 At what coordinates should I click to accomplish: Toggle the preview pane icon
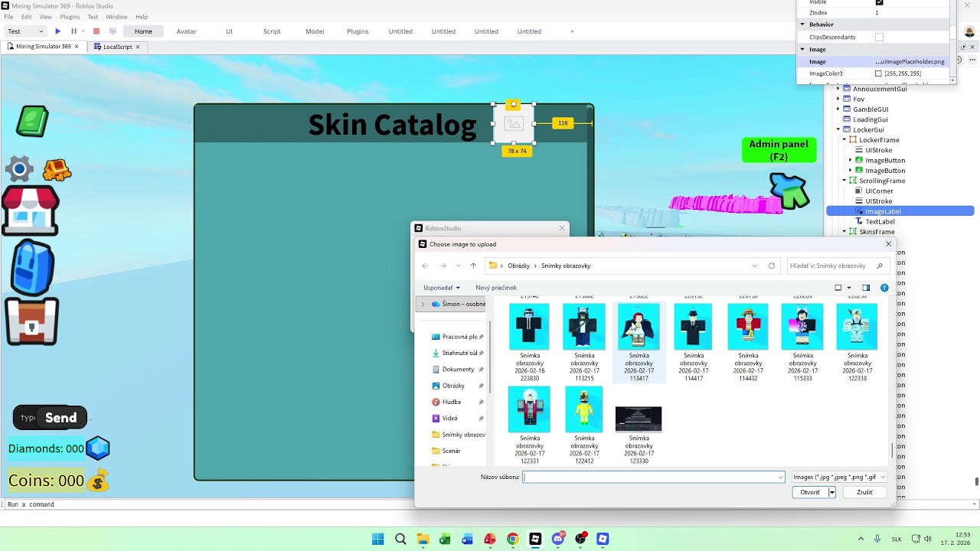click(866, 288)
